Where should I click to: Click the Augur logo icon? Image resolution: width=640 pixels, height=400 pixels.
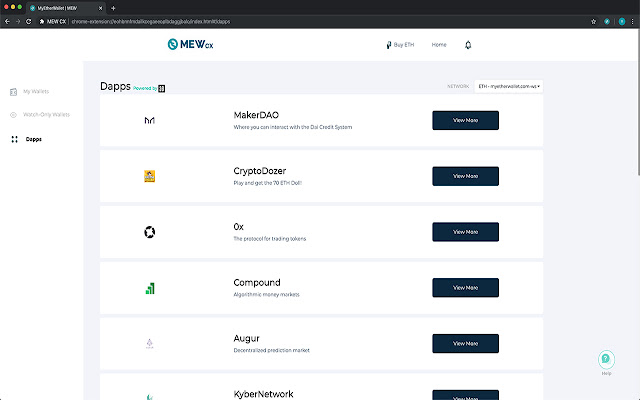pos(149,344)
